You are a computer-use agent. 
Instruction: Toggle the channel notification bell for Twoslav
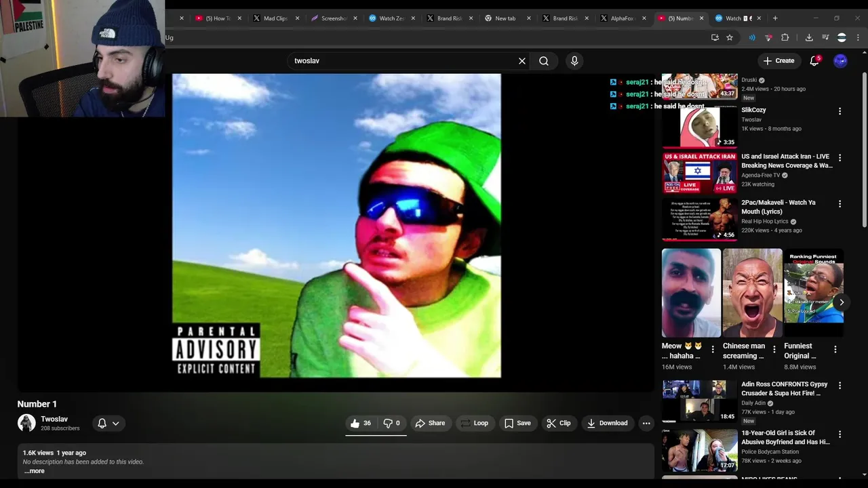108,423
